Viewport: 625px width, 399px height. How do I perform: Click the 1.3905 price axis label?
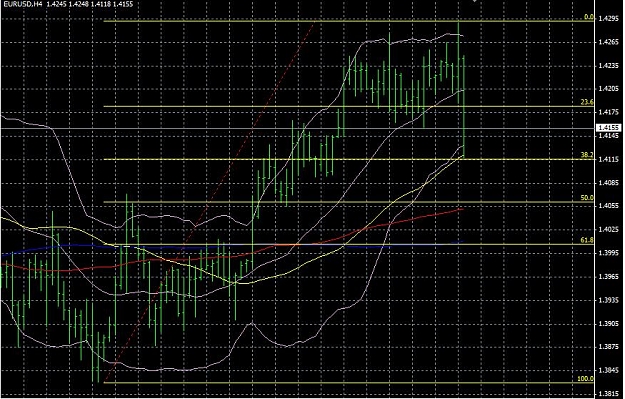[609, 324]
